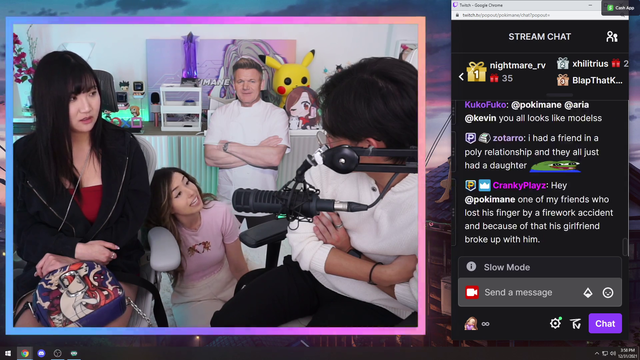This screenshot has height=360, width=640.
Task: Click zotarro's Prime badge icon
Action: click(x=470, y=138)
